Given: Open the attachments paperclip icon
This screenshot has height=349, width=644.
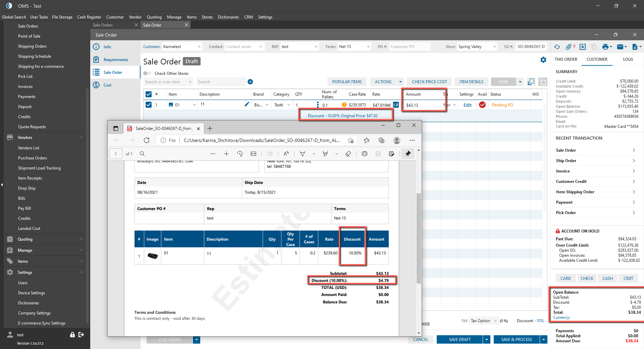Looking at the screenshot, I should (x=569, y=47).
